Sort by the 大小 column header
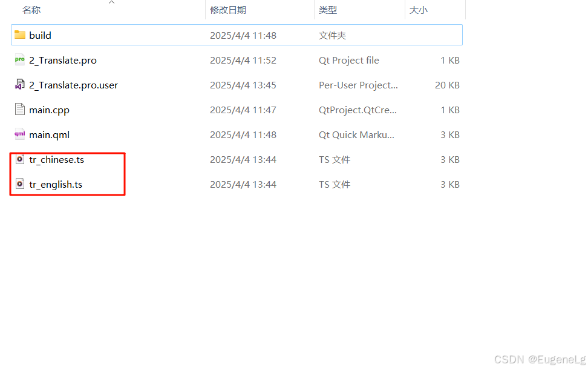The height and width of the screenshot is (370, 588). click(x=419, y=10)
